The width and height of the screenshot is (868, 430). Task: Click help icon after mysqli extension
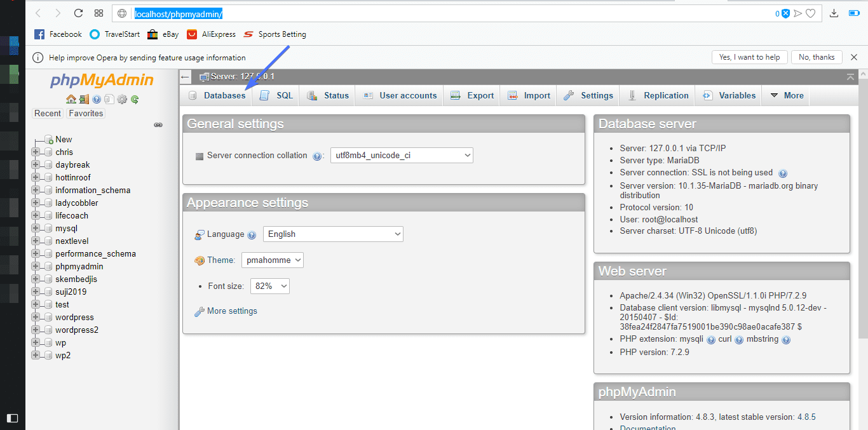(x=711, y=340)
